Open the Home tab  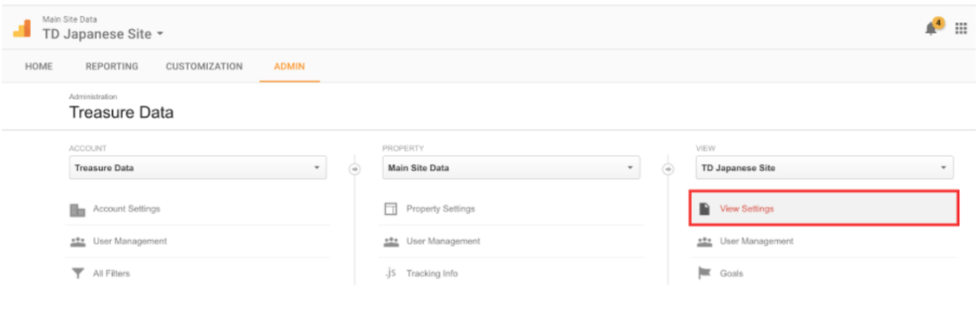coord(39,66)
